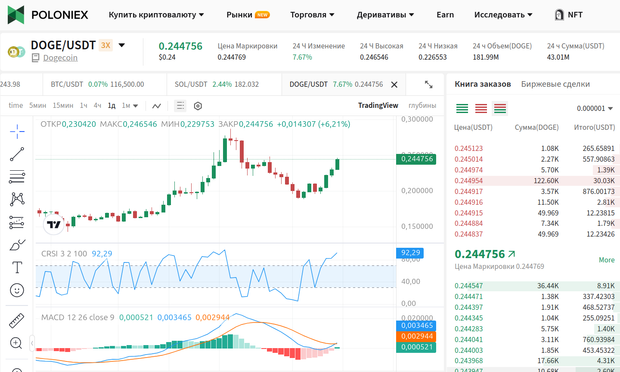Select the time line interval

(x=16, y=106)
